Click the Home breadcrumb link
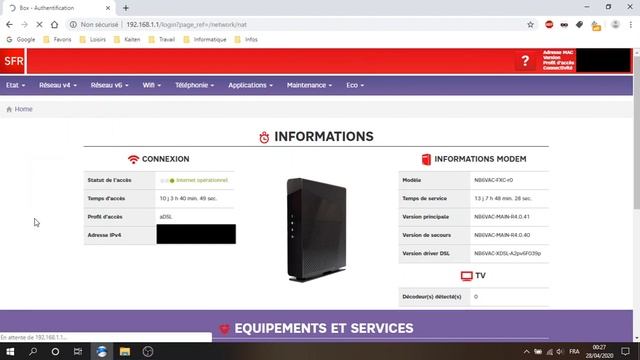This screenshot has width=640, height=360. (x=23, y=109)
